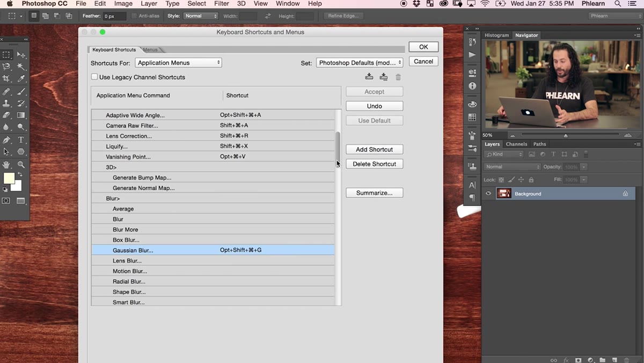Open the Layers panel flyout menu

coord(637,144)
